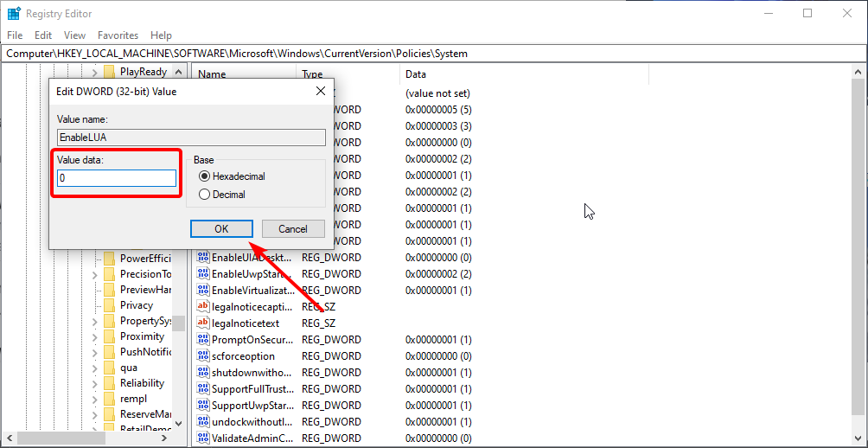Cancel the Edit DWORD dialog
This screenshot has width=868, height=448.
293,228
